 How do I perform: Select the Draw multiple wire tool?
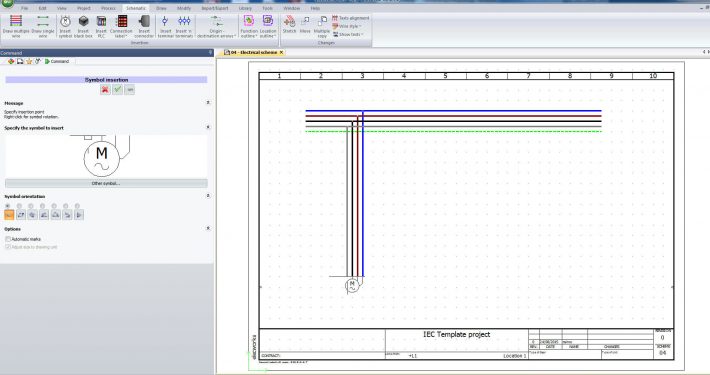pyautogui.click(x=16, y=26)
